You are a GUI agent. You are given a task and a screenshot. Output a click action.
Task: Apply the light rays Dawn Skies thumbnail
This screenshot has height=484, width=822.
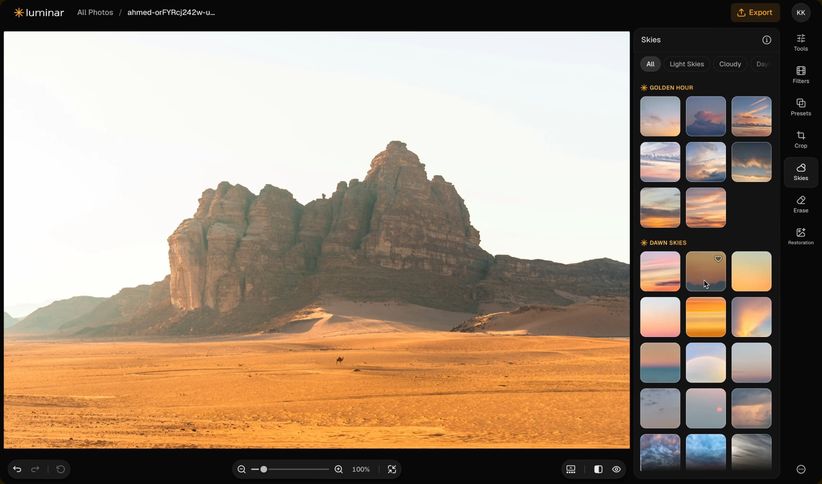pos(751,317)
